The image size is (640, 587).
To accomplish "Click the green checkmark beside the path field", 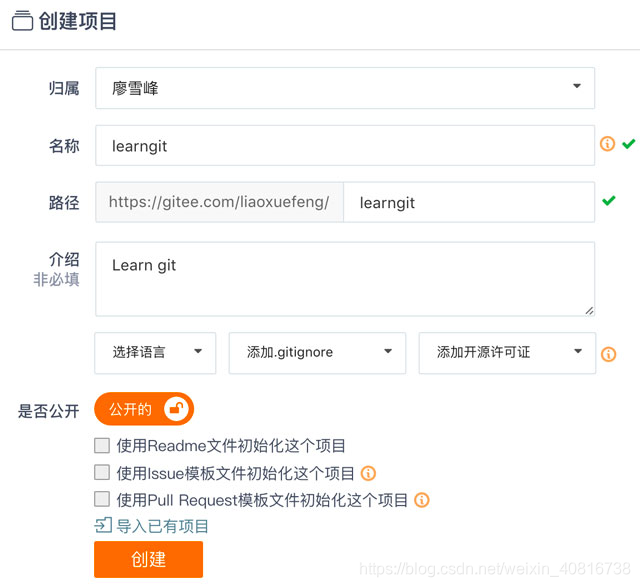I will click(609, 200).
